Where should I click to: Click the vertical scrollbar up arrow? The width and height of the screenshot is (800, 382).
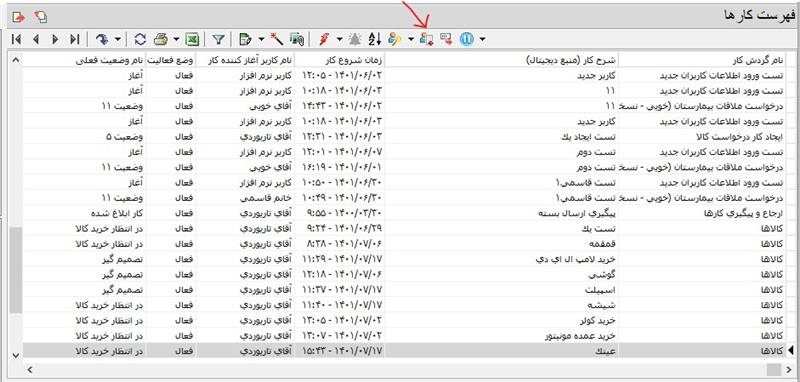point(16,60)
